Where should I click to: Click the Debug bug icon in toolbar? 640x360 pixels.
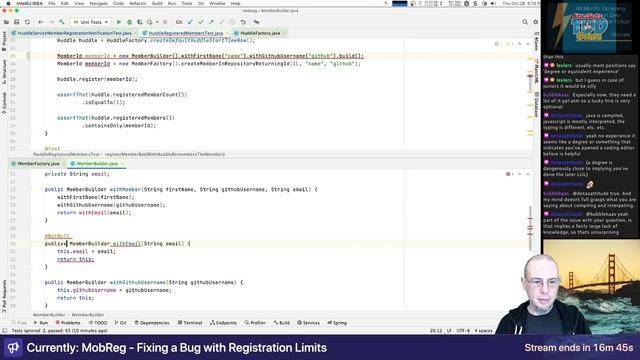(129, 22)
